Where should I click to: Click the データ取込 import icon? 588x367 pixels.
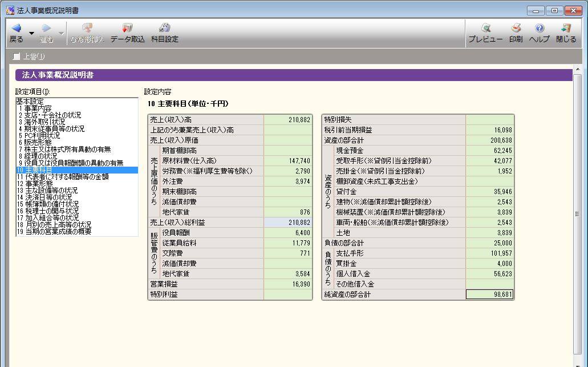tap(127, 29)
